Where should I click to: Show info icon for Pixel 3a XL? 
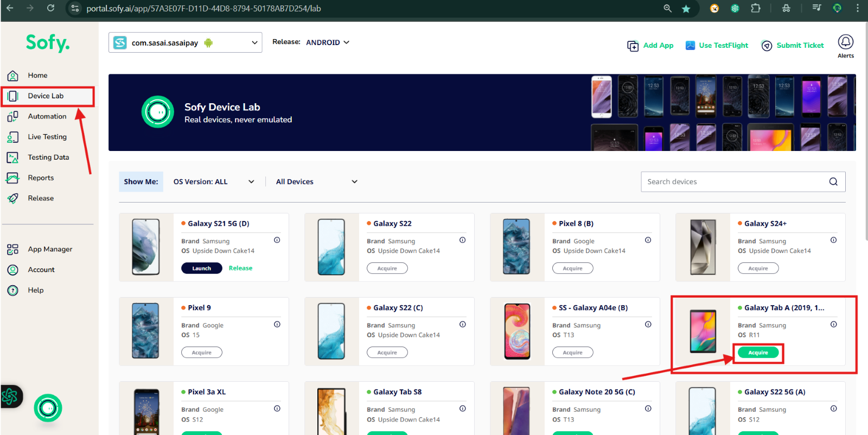click(x=277, y=408)
